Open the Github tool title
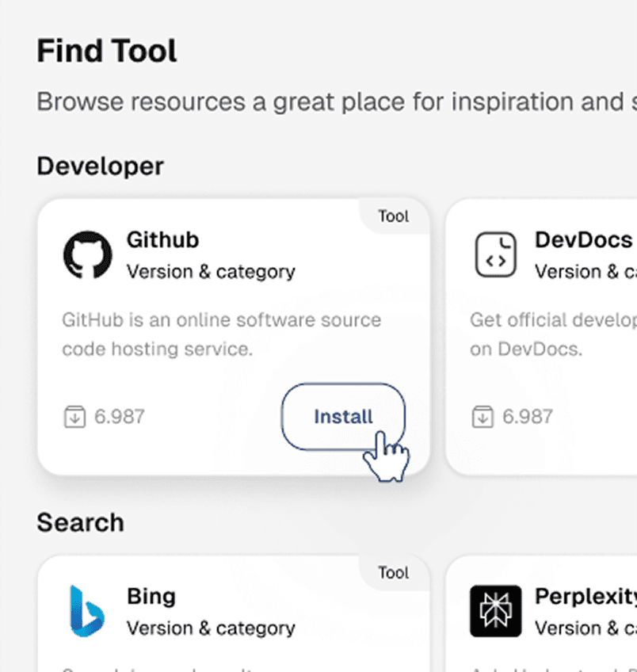This screenshot has height=672, width=637. click(162, 239)
